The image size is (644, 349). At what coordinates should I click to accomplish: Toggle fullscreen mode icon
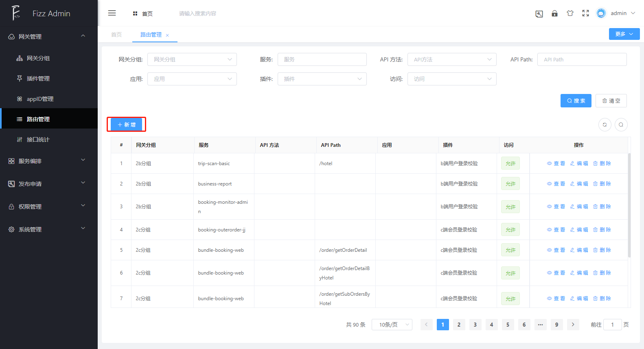585,13
